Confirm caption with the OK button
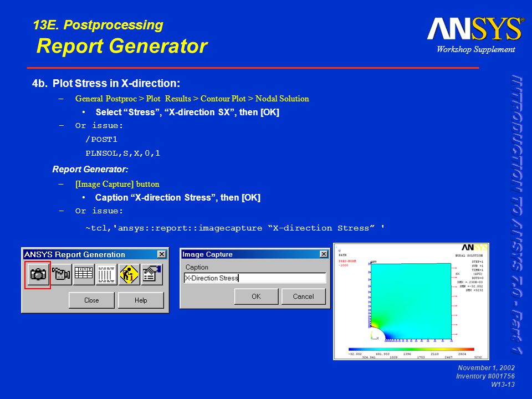 click(x=256, y=296)
